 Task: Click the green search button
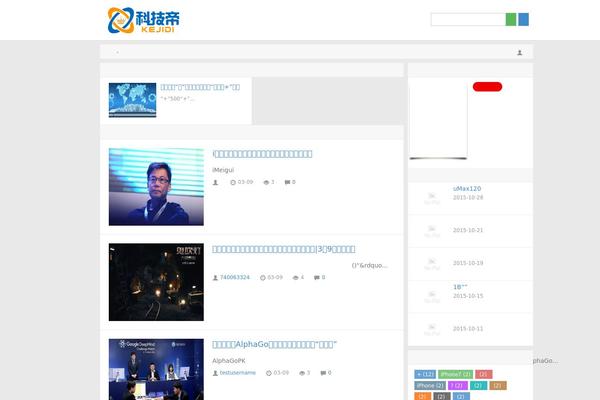(x=511, y=20)
